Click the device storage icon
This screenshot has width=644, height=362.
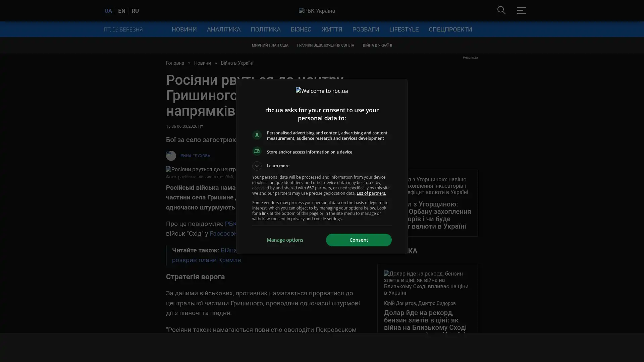(257, 152)
